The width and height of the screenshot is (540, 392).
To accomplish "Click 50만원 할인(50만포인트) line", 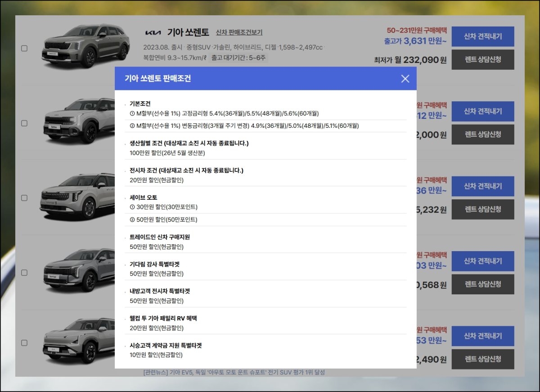I will [x=164, y=220].
